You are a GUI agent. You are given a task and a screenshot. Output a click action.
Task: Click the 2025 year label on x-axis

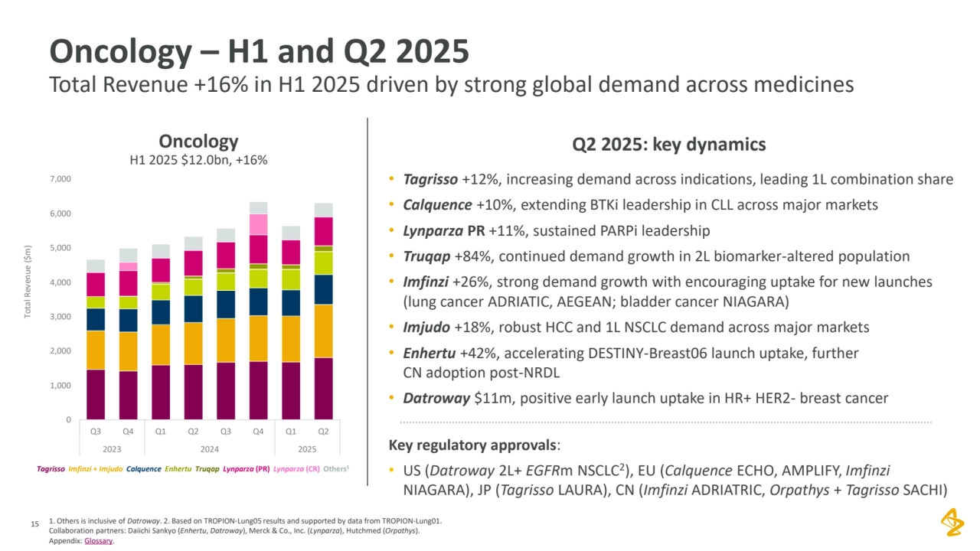(307, 449)
